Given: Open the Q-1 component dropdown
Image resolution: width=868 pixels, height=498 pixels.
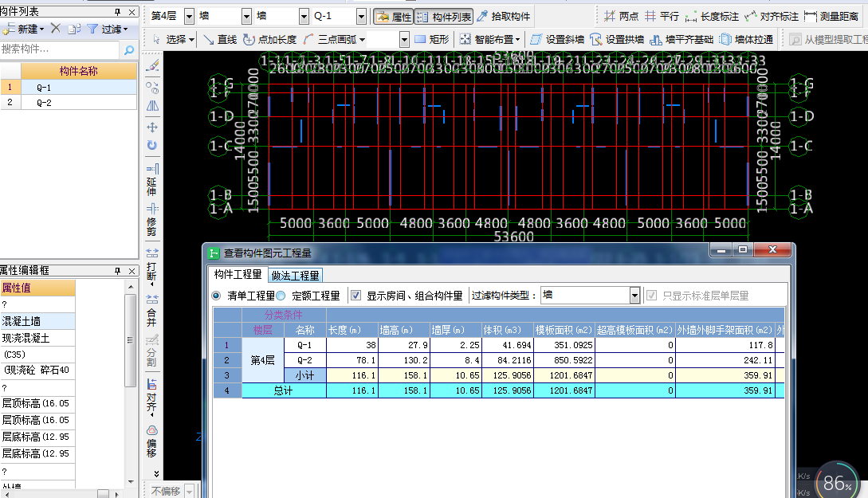Looking at the screenshot, I should (x=362, y=17).
